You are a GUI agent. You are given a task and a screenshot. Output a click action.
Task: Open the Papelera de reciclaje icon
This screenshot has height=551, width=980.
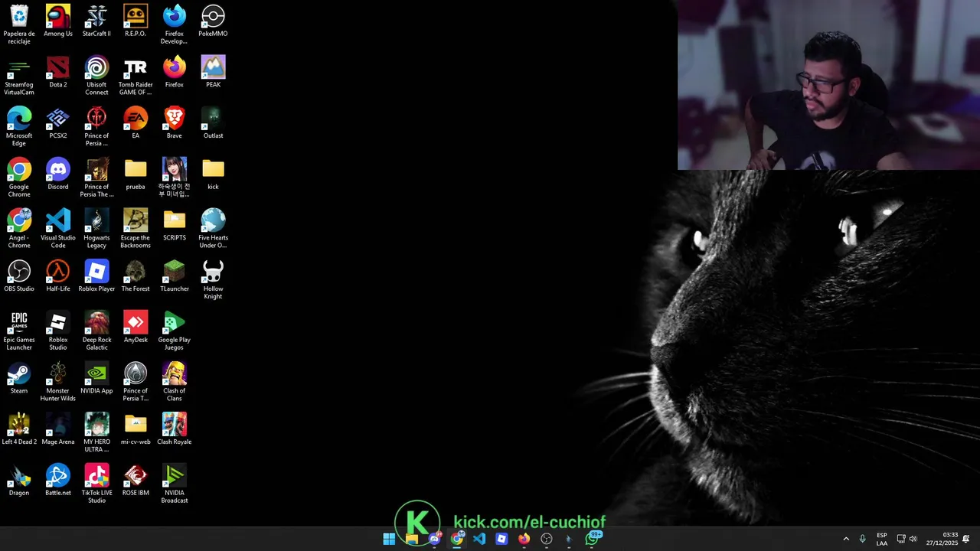pos(19,24)
